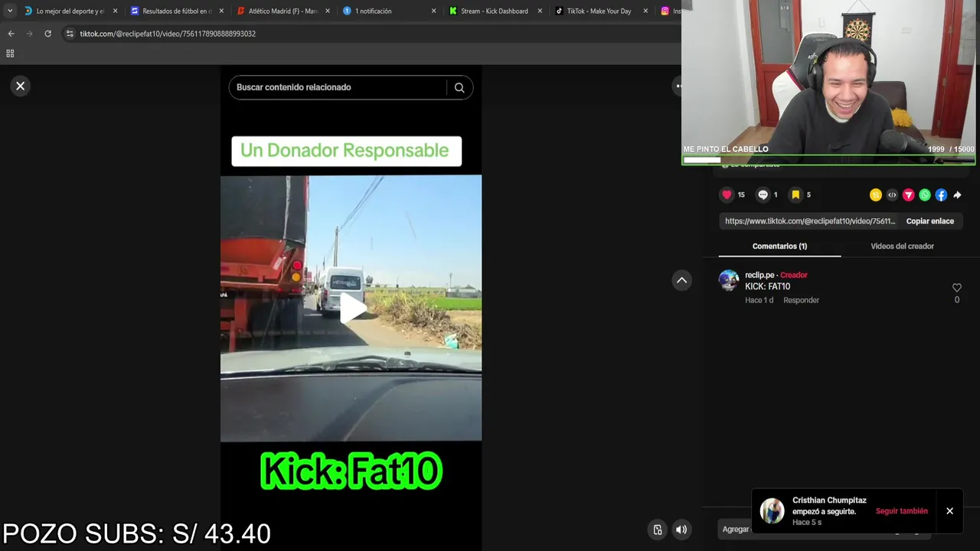Click the bookmark count '5'
This screenshot has height=551, width=980.
[808, 195]
